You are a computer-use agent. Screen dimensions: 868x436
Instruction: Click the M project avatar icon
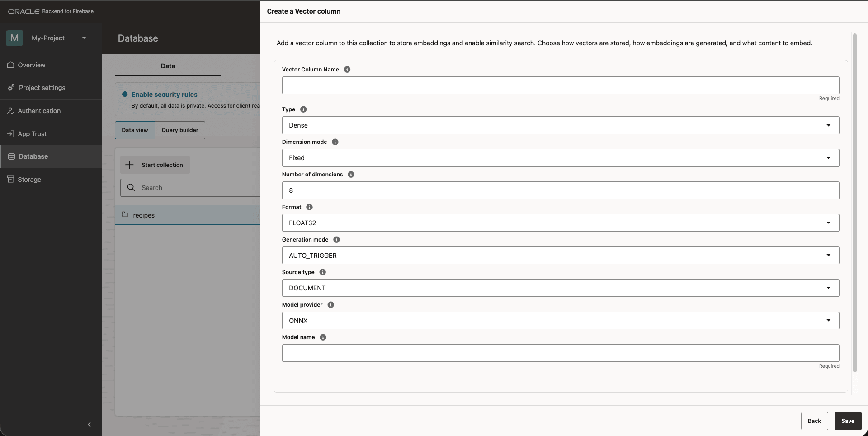pyautogui.click(x=14, y=38)
